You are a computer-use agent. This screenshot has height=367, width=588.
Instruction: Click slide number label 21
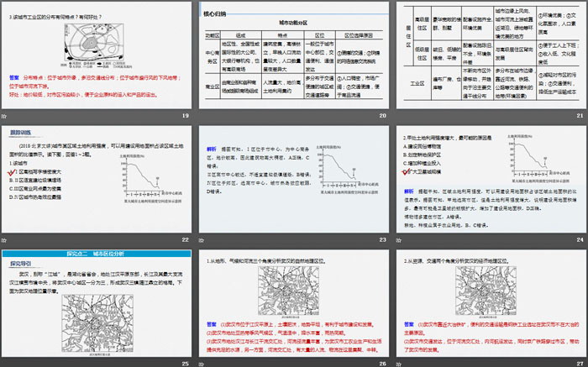click(580, 115)
